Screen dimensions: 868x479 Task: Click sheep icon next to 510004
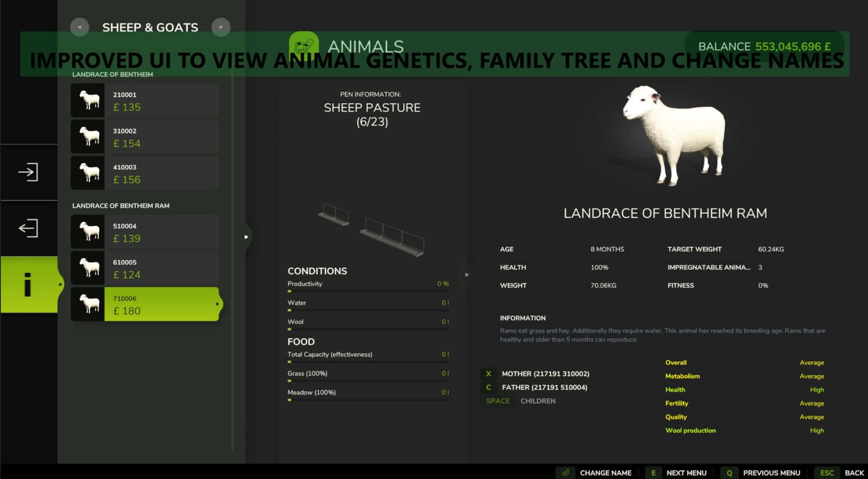pyautogui.click(x=88, y=231)
